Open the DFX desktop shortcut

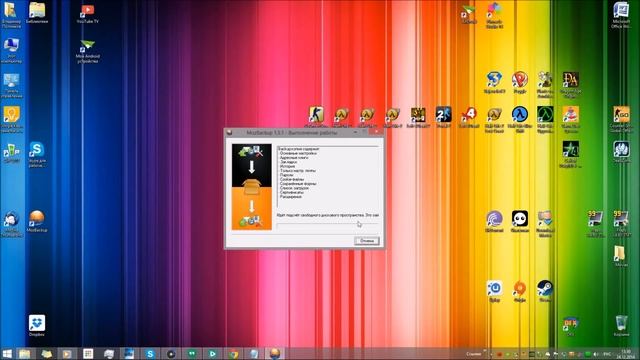click(x=570, y=325)
